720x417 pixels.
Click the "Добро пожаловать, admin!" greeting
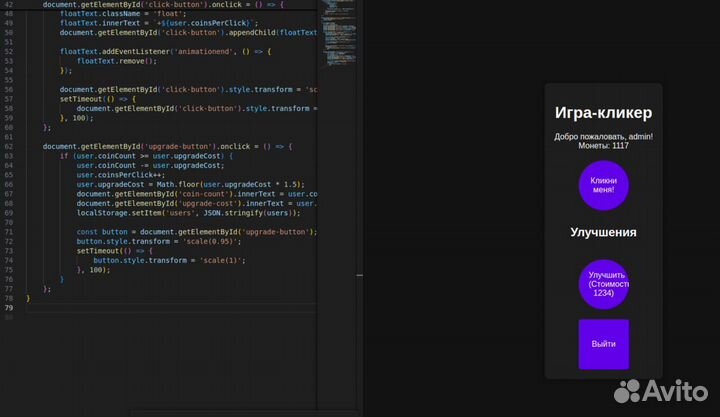click(603, 136)
